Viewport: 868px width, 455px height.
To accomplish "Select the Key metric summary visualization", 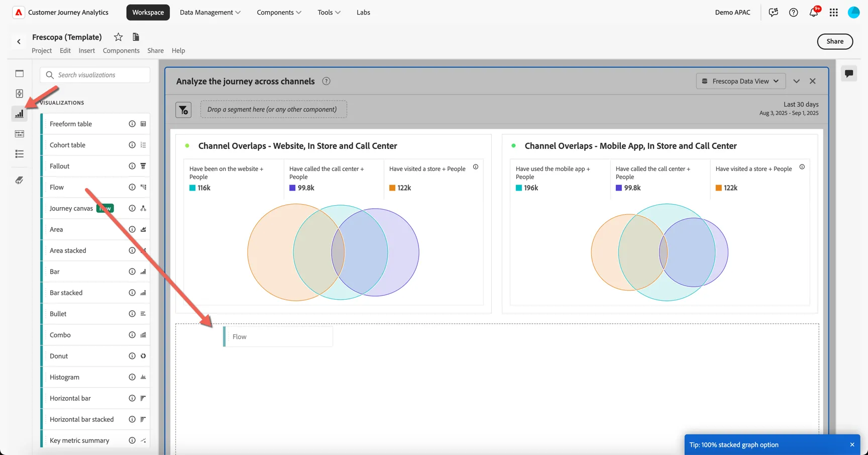I will pos(95,440).
